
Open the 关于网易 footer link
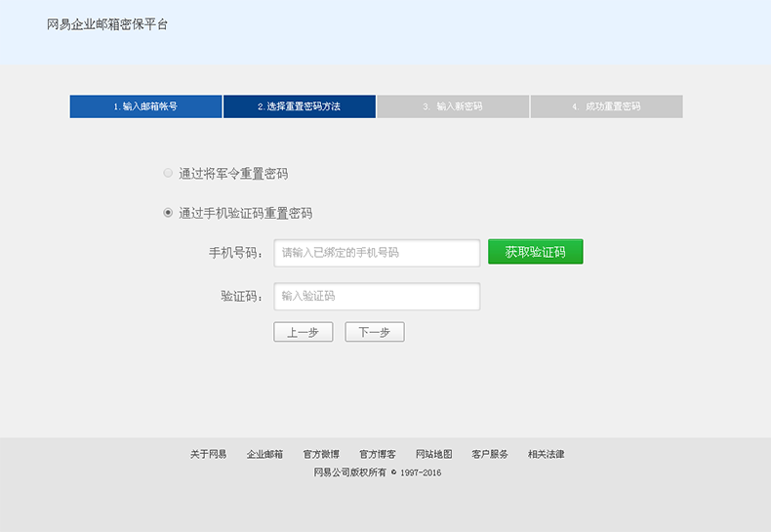[208, 454]
